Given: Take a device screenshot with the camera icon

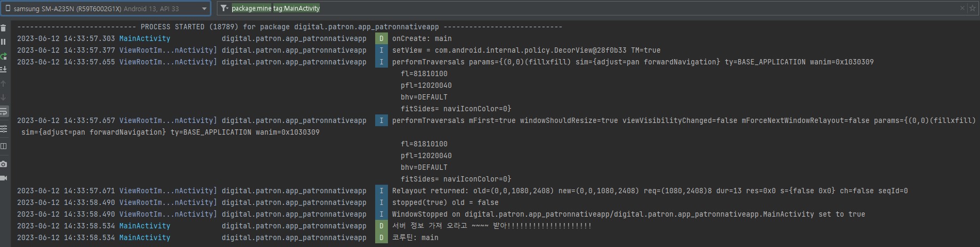Looking at the screenshot, I should 4,164.
